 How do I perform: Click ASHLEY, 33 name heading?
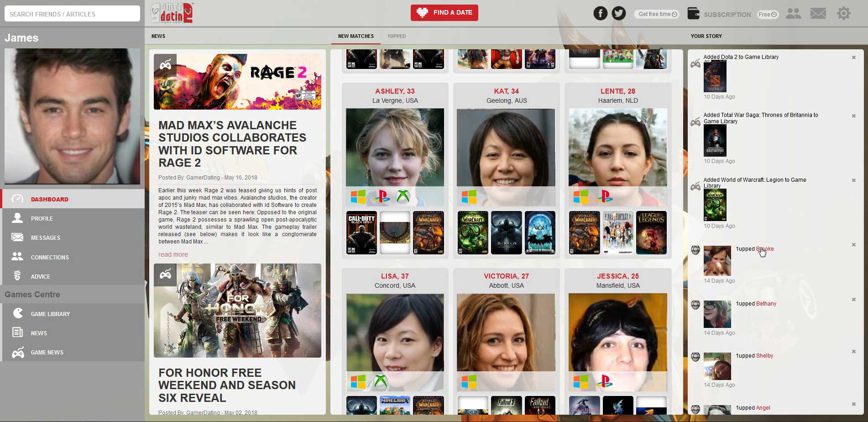click(395, 91)
